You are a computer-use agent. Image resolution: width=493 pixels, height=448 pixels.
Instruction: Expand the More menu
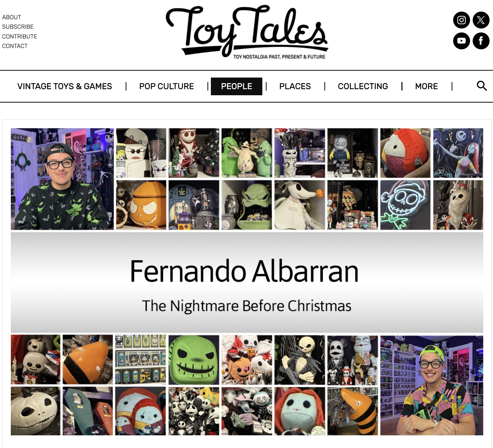click(x=426, y=86)
